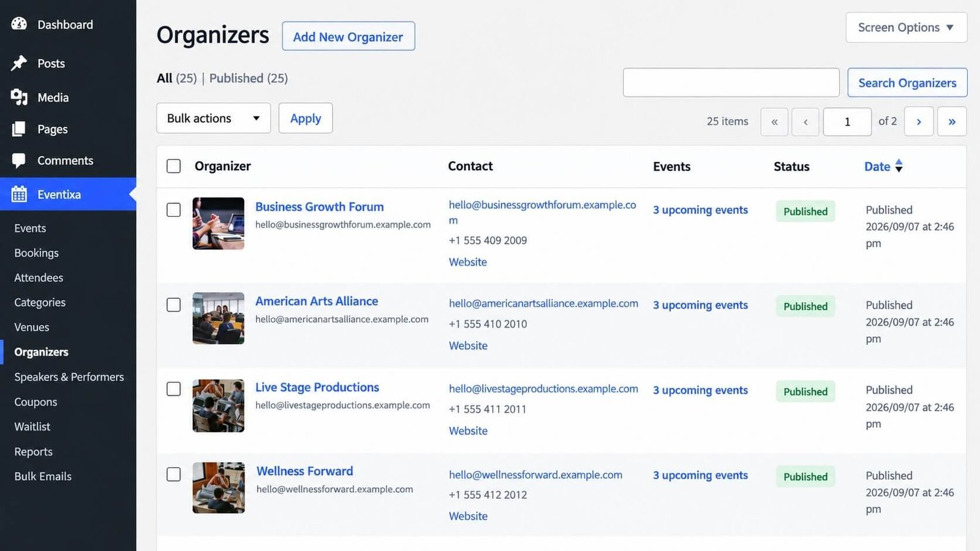
Task: Open the American Arts Alliance thumbnail
Action: point(219,318)
